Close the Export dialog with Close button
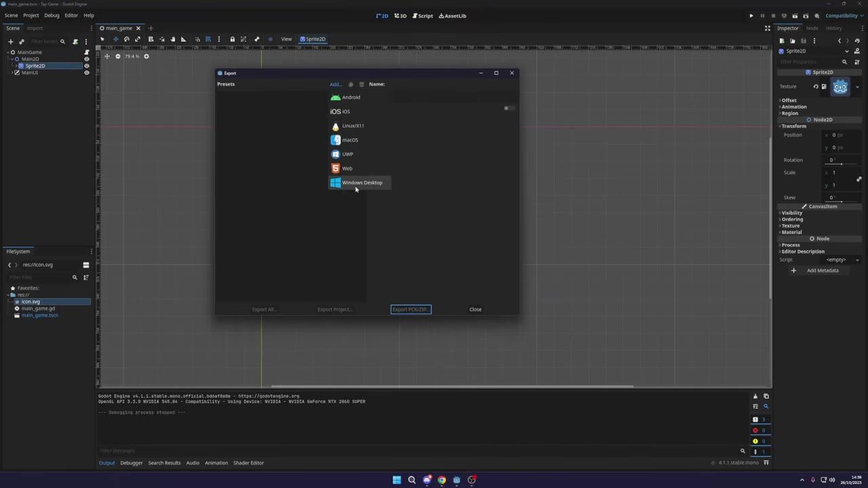 coord(475,310)
